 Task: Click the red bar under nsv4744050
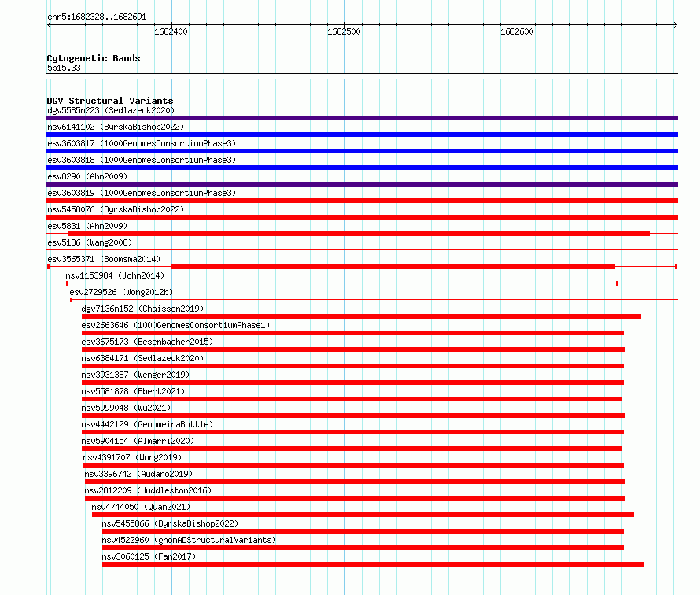[363, 515]
